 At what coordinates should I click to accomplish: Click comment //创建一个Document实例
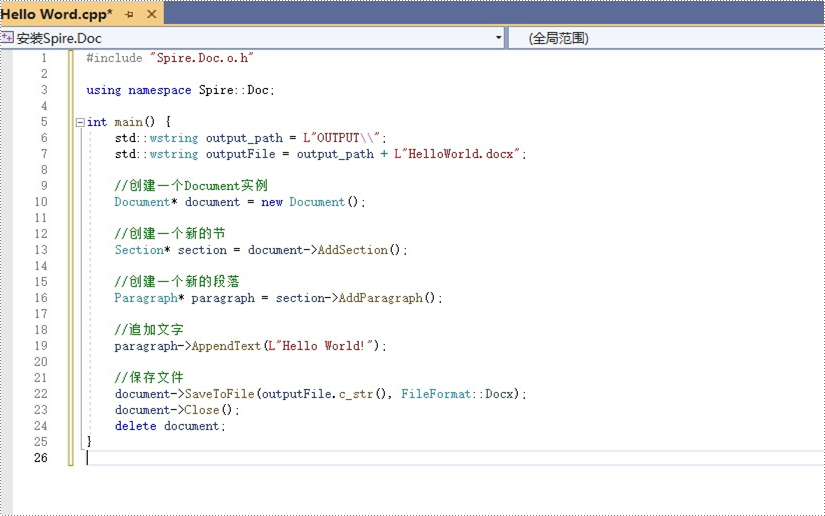pos(191,186)
